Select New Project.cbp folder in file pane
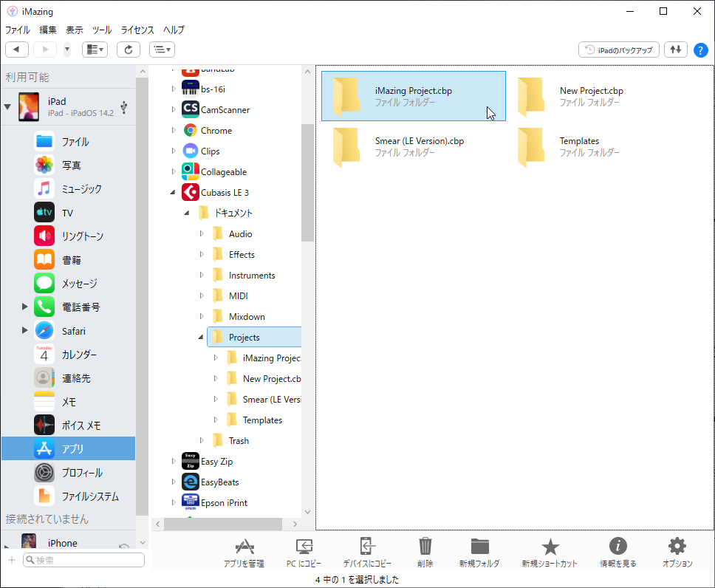Screen dimensions: 715x588 pyautogui.click(x=598, y=96)
